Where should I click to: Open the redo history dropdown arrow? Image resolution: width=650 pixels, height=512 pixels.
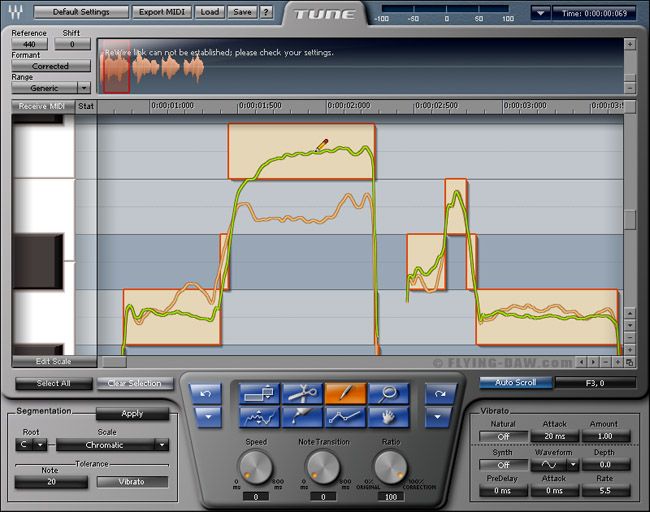(438, 417)
